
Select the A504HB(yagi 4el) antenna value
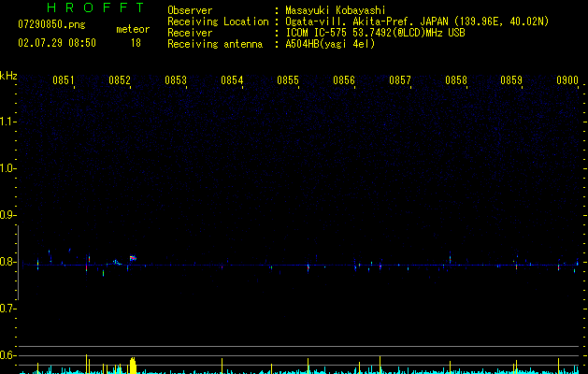(x=330, y=44)
